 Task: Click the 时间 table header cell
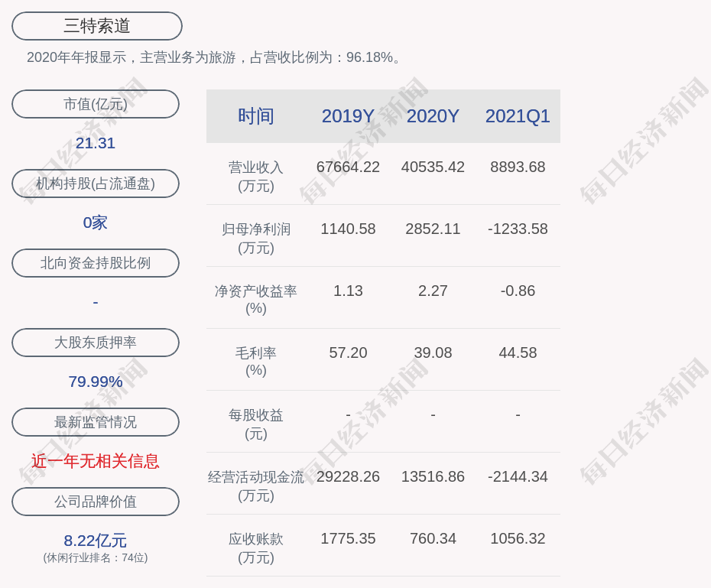256,116
